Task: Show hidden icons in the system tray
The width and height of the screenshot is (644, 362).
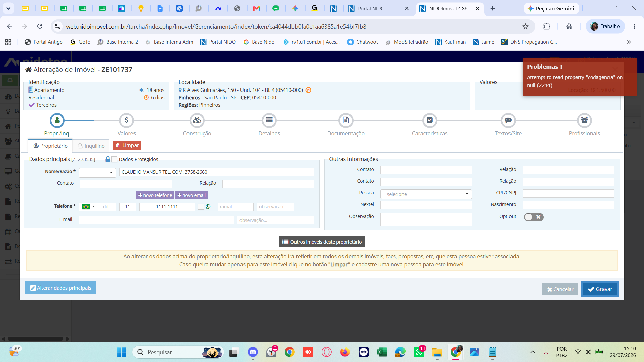Action: 532,352
